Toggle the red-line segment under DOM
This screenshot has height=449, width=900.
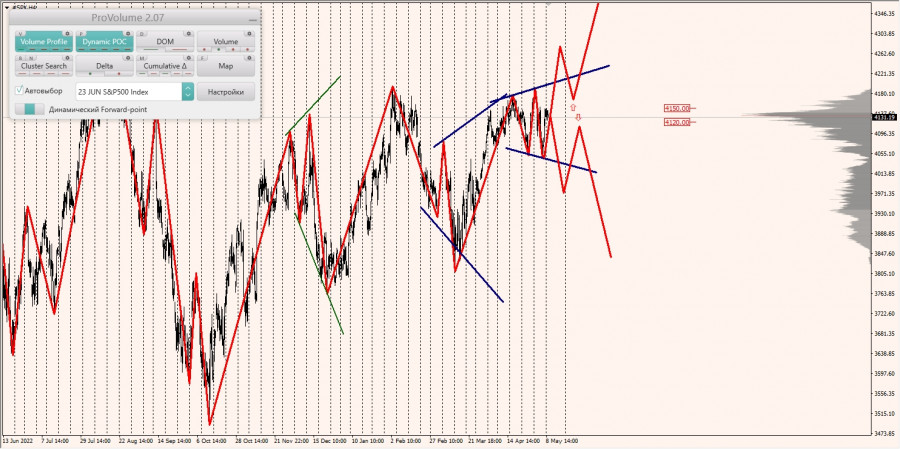click(x=179, y=49)
